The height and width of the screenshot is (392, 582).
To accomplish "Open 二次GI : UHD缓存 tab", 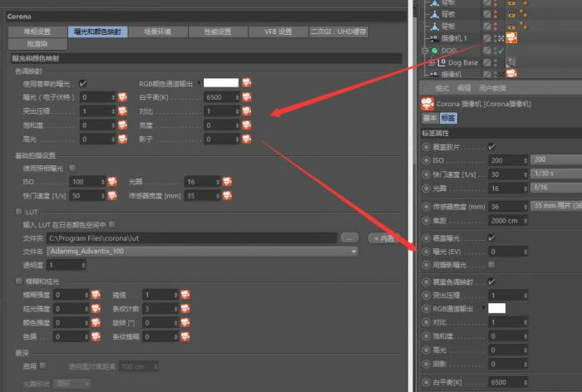I will (x=338, y=32).
